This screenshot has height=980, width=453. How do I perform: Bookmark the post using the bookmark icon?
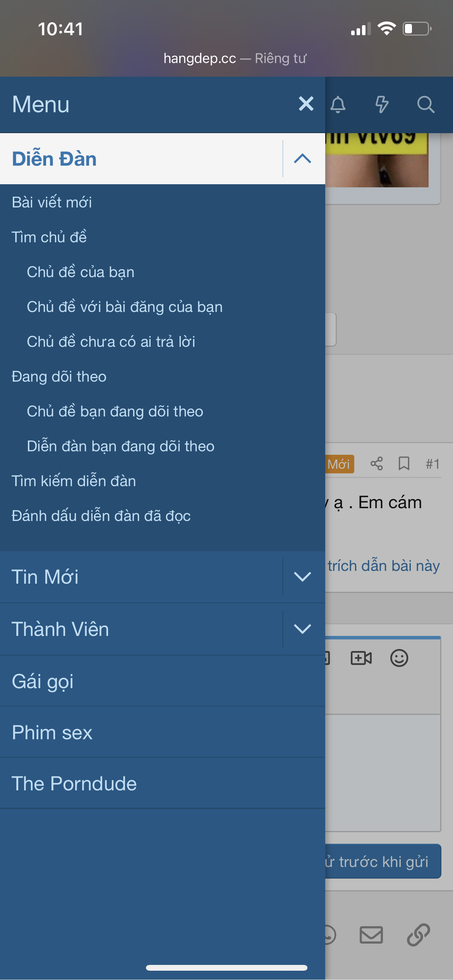click(x=404, y=463)
